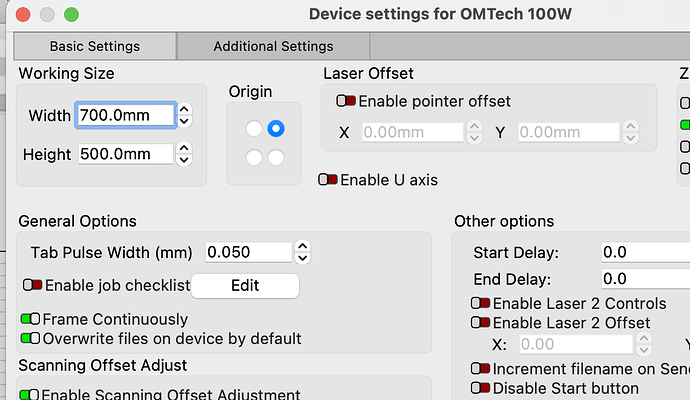Viewport: 690px width, 400px height.
Task: Click the Tab Pulse Width field
Action: coord(248,252)
